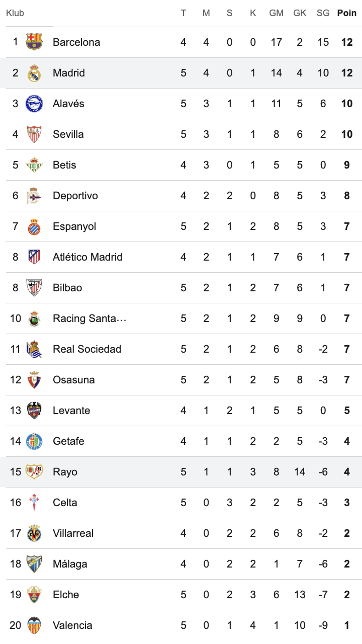362x644 pixels.
Task: Open the Espanyol team link
Action: (74, 226)
